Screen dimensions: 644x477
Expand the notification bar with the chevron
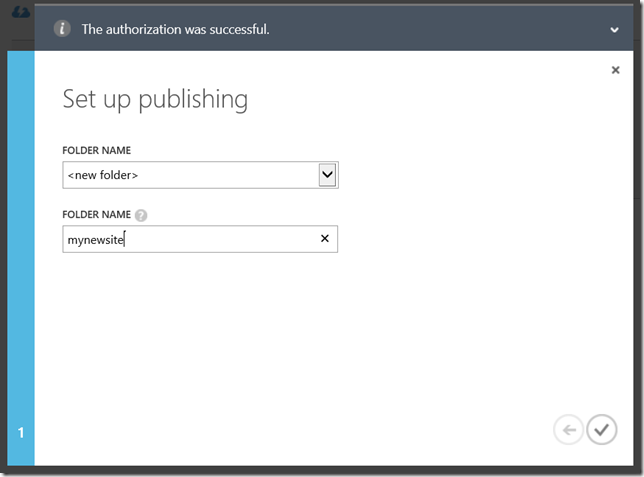(x=614, y=30)
